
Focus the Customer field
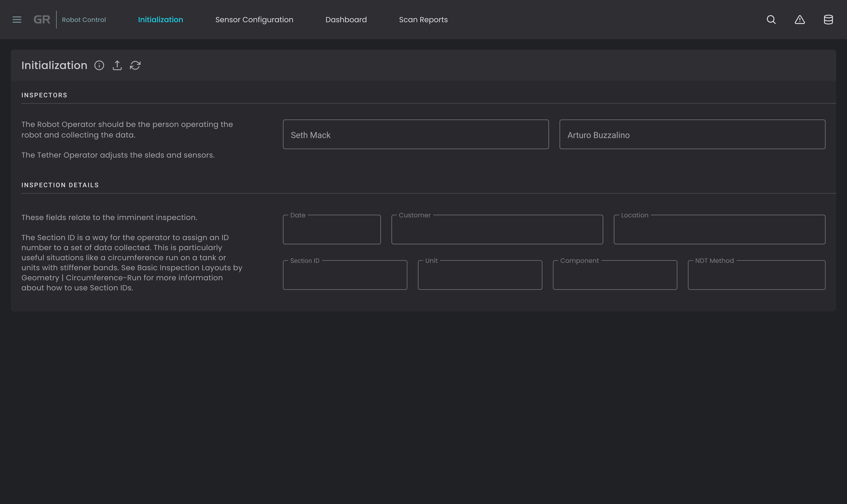497,229
